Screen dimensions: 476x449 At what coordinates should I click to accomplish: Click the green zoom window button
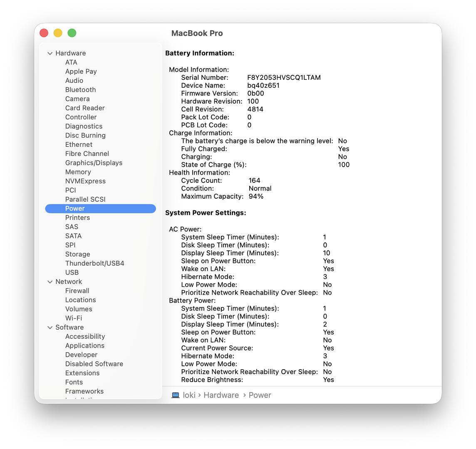click(x=72, y=33)
